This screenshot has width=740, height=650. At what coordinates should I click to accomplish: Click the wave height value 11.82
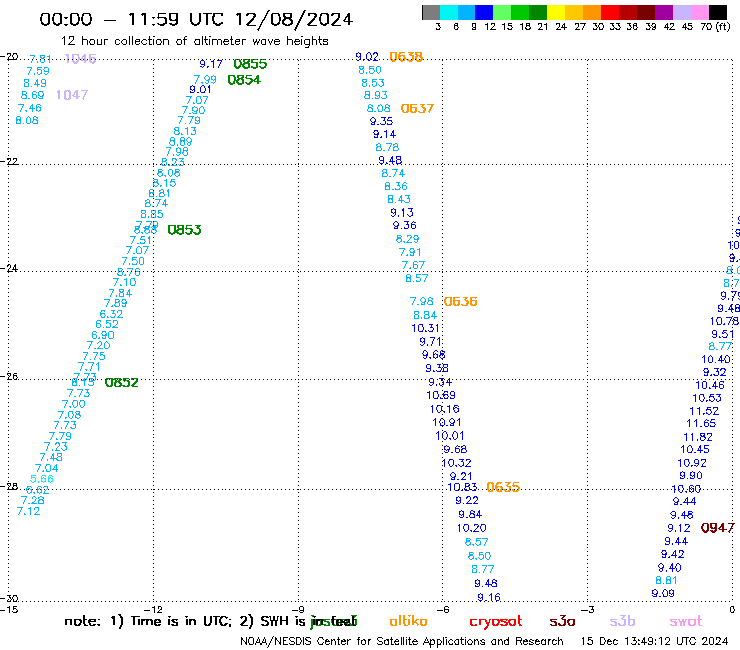(698, 437)
